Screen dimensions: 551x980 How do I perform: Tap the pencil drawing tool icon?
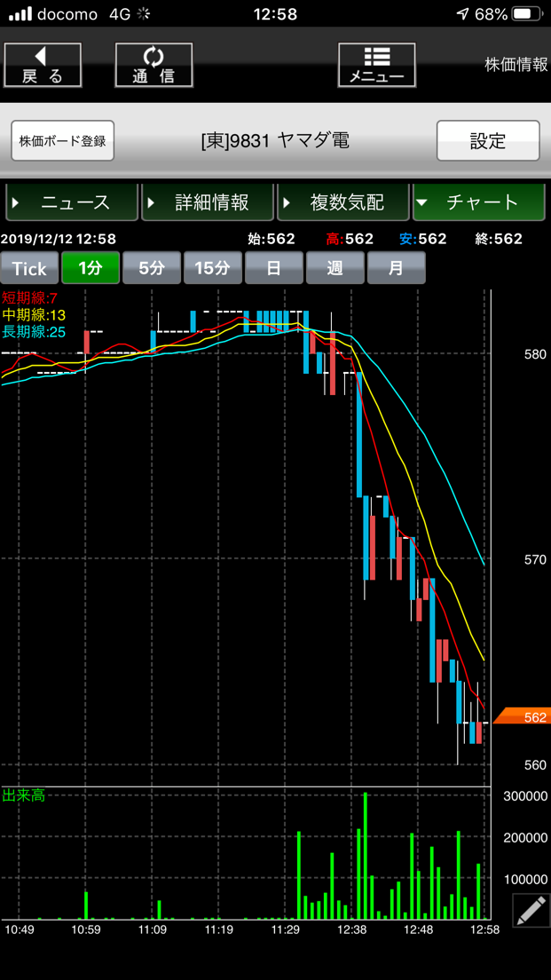[x=531, y=910]
